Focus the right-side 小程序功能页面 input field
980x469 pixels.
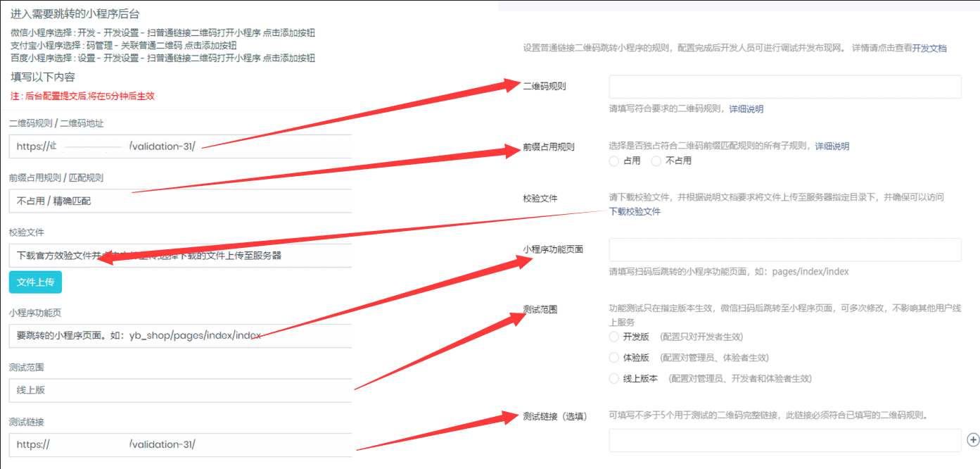(785, 250)
